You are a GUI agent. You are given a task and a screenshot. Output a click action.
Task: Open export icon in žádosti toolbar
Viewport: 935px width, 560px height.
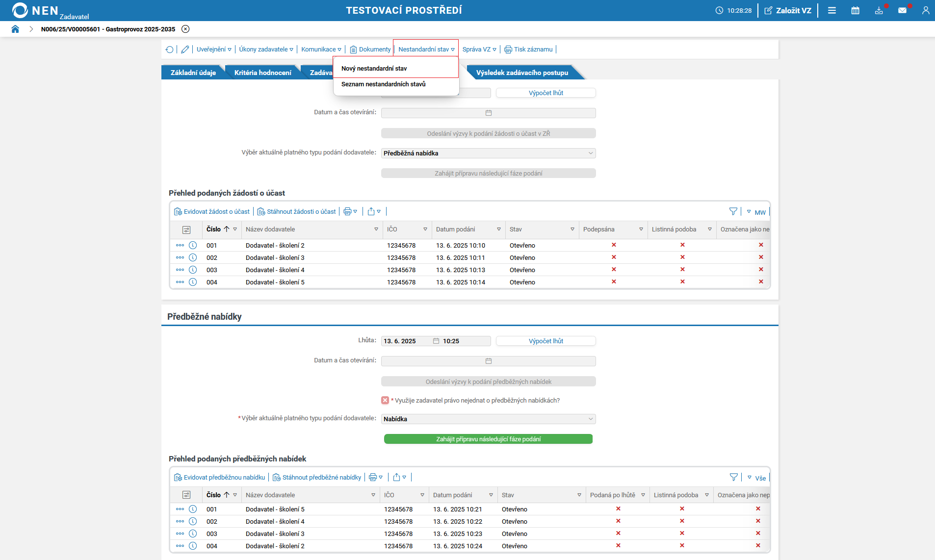pyautogui.click(x=374, y=212)
